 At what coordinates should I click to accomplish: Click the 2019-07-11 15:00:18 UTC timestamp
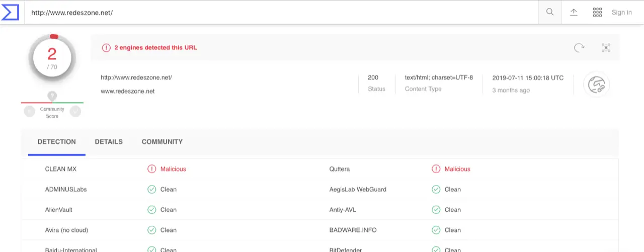pos(528,78)
